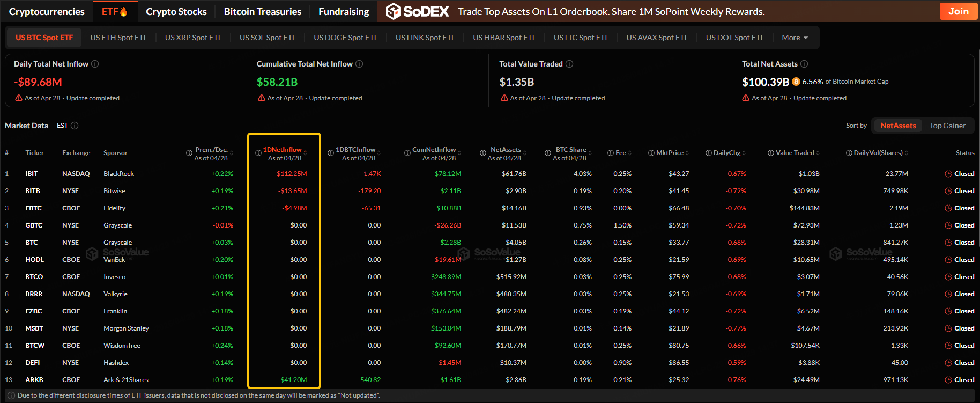980x403 pixels.
Task: Click the info icon beside Total Value Traded
Action: (569, 64)
